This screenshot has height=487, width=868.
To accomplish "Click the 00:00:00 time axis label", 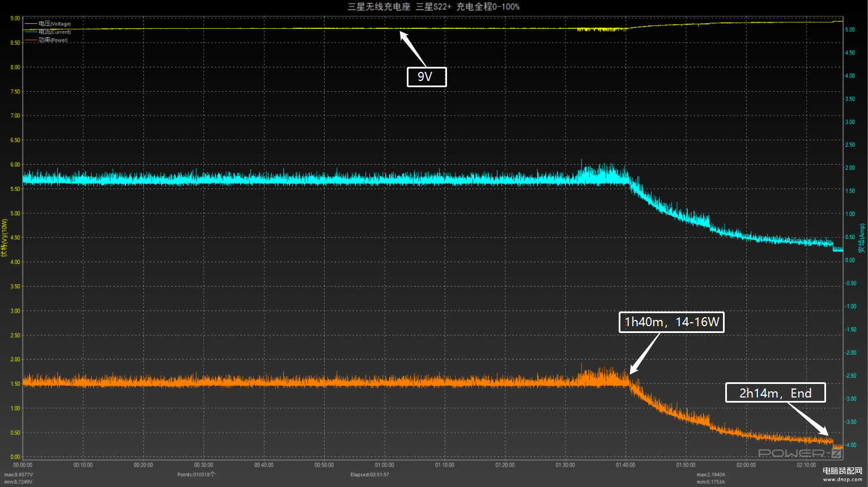I will [x=23, y=465].
